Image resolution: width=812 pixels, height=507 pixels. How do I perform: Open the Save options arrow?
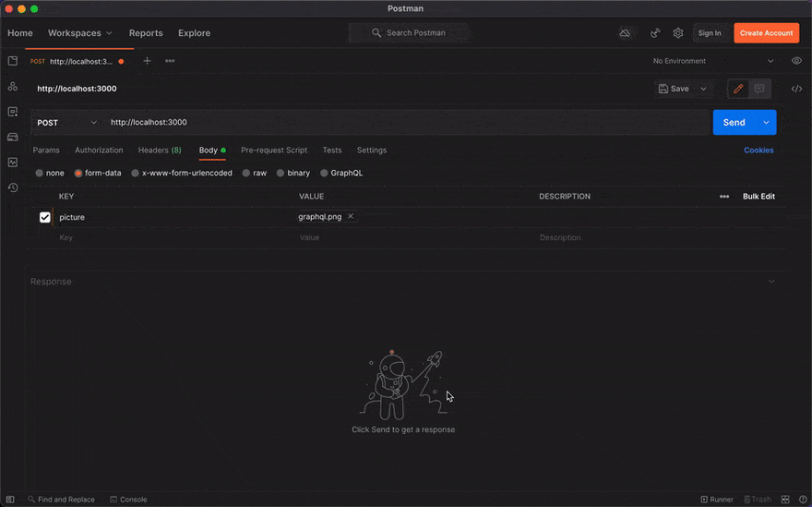coord(704,89)
